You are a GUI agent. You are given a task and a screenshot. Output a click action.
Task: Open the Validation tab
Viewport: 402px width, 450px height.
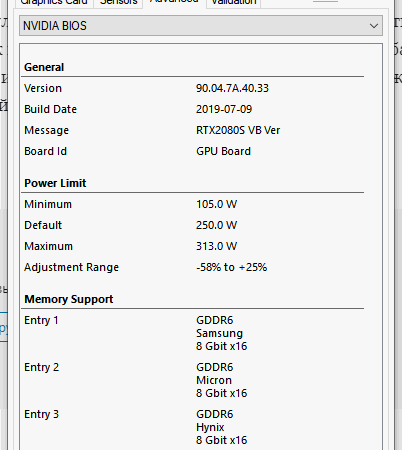(x=234, y=2)
